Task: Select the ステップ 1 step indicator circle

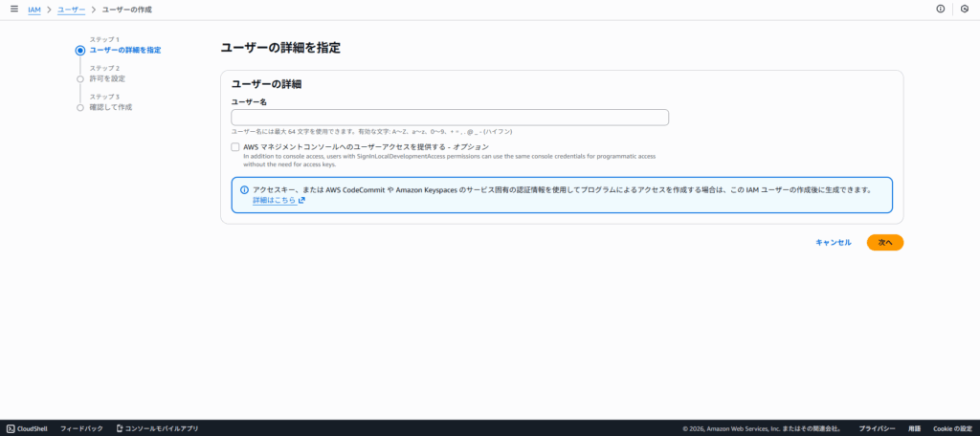Action: click(x=80, y=50)
